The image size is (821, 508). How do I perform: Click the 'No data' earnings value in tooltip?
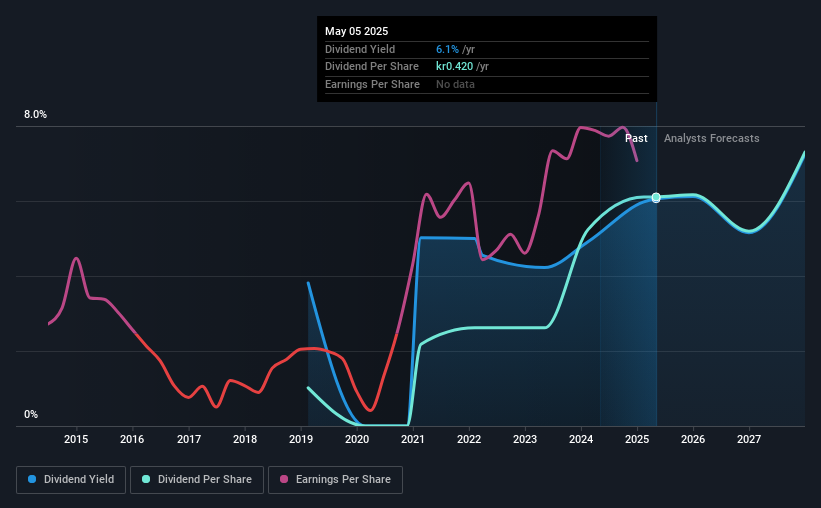point(455,84)
